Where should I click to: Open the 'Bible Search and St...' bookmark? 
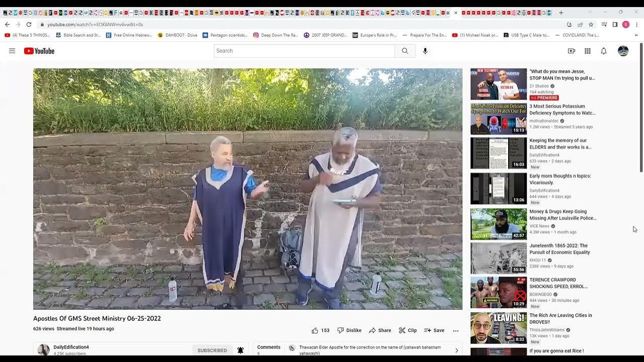coord(78,35)
